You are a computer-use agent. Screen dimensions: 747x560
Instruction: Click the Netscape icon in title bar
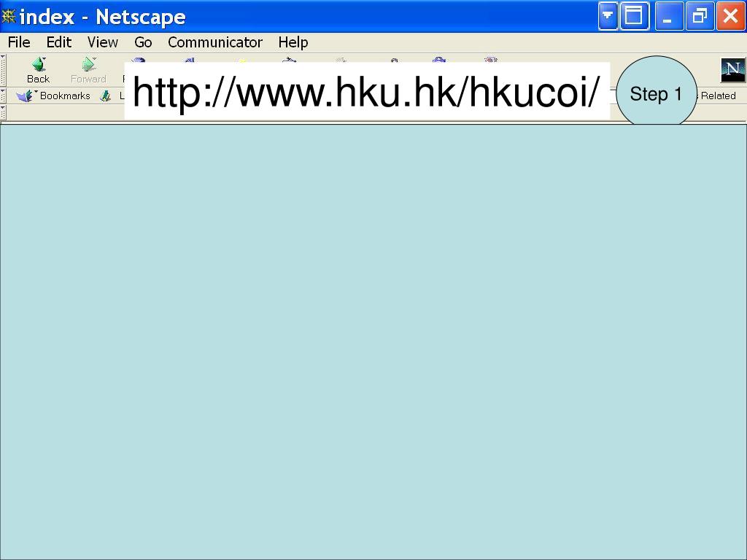click(x=9, y=17)
